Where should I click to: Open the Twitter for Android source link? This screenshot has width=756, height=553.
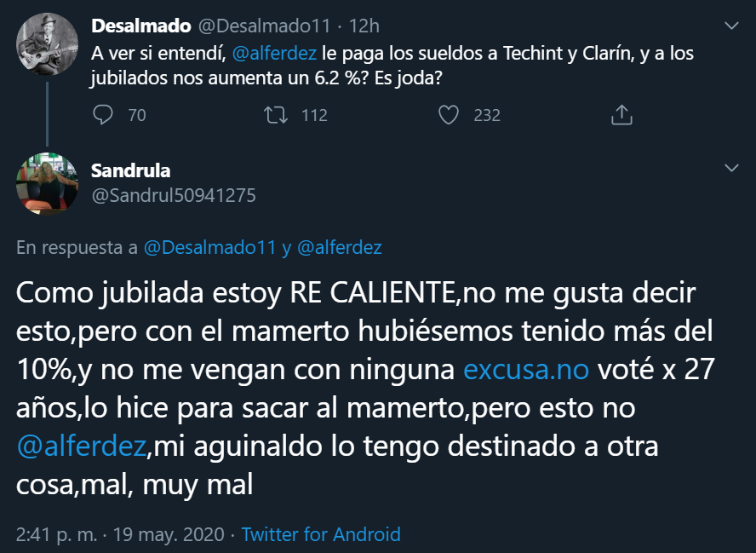[321, 535]
